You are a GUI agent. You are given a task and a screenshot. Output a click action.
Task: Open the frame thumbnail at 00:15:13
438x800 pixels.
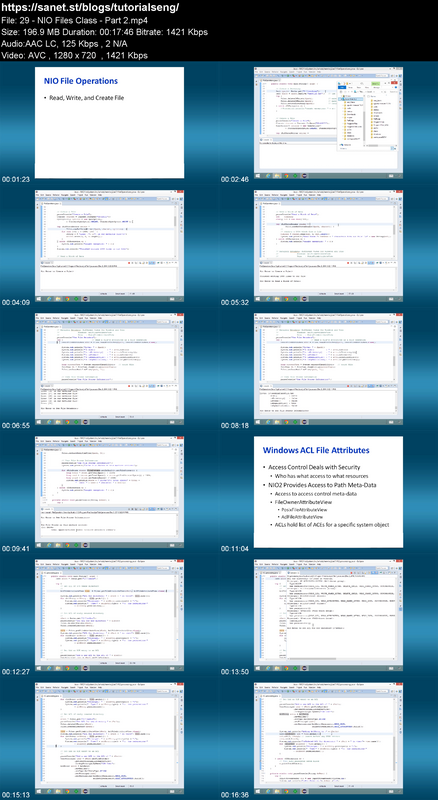tap(109, 738)
